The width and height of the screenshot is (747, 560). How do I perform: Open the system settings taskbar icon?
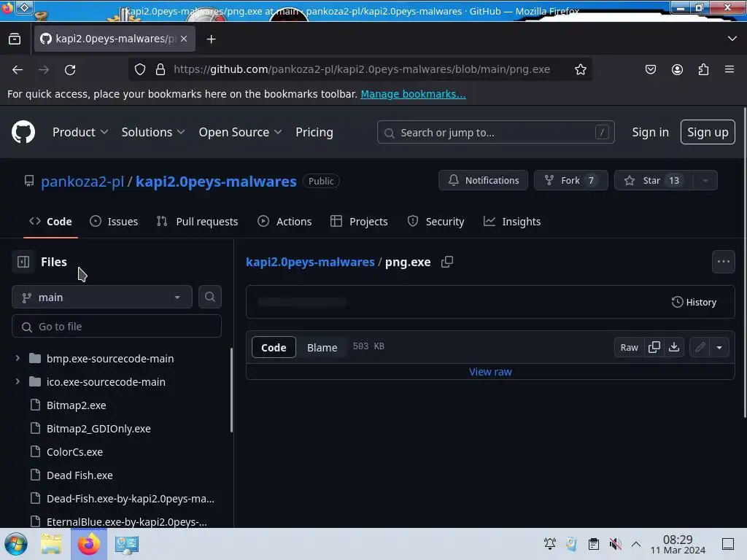pyautogui.click(x=126, y=544)
